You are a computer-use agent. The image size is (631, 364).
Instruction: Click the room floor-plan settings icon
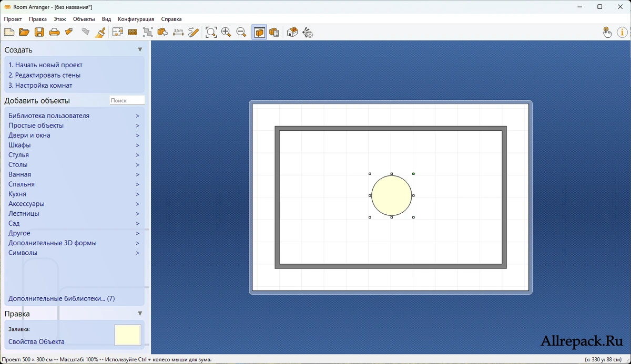[x=118, y=32]
